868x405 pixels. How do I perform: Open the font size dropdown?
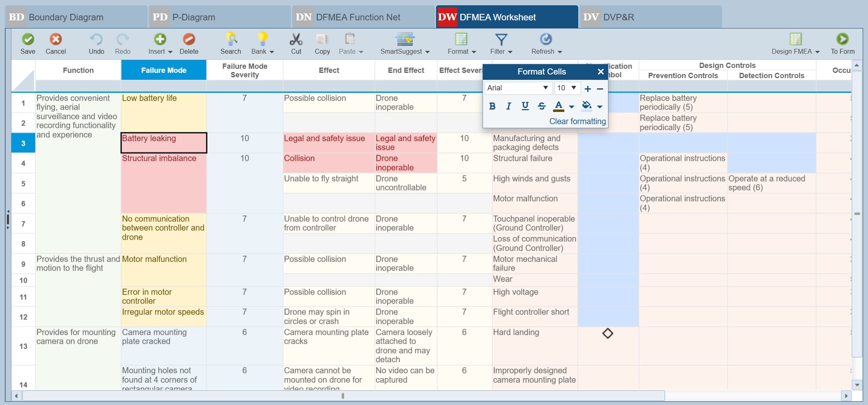pyautogui.click(x=573, y=88)
